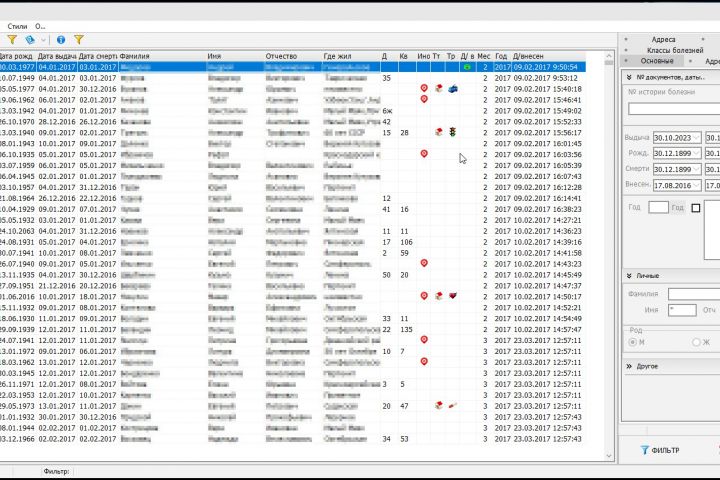Screen dimensions: 720x480
Task: Switch to the Классы болезней tab
Action: click(675, 50)
